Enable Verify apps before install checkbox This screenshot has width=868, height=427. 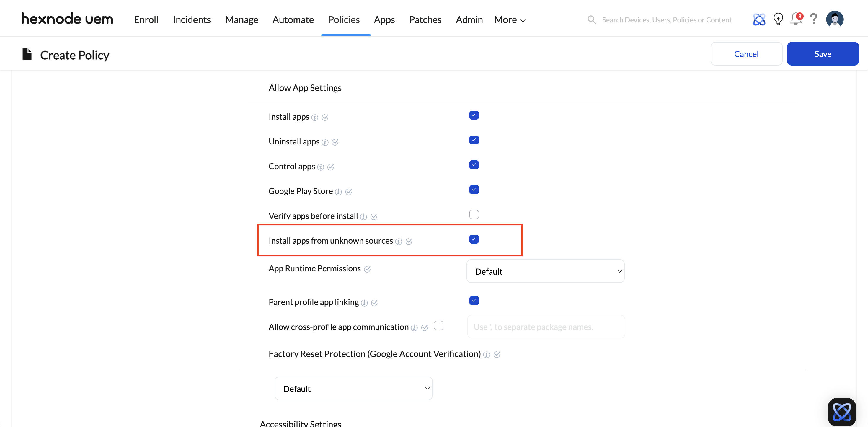[x=474, y=214]
